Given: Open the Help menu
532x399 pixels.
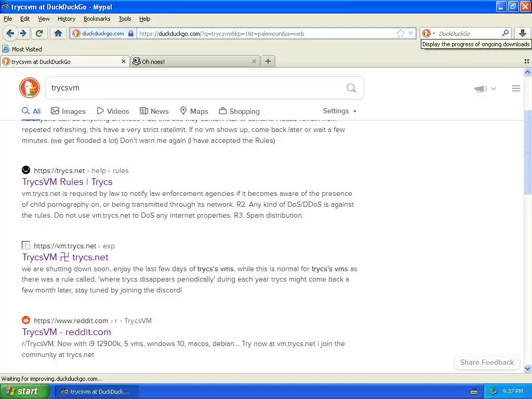Looking at the screenshot, I should 145,19.
